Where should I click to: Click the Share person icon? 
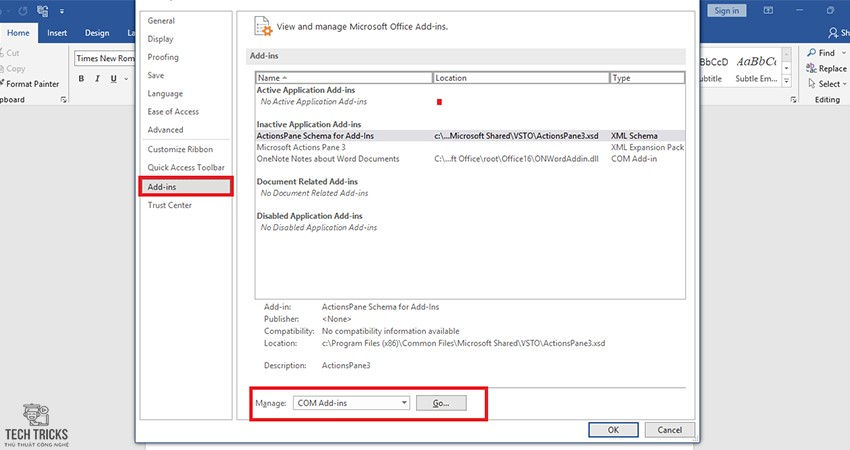click(x=834, y=34)
